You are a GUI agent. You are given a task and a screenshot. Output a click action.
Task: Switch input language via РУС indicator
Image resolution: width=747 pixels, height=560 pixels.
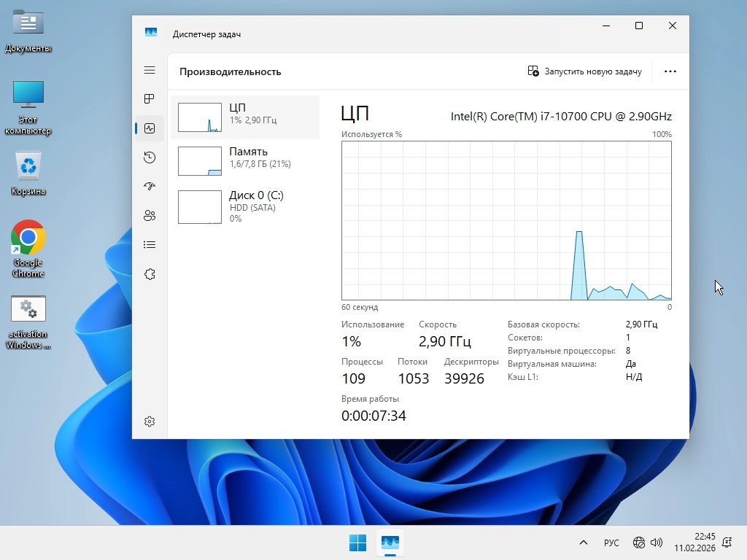[x=611, y=542]
